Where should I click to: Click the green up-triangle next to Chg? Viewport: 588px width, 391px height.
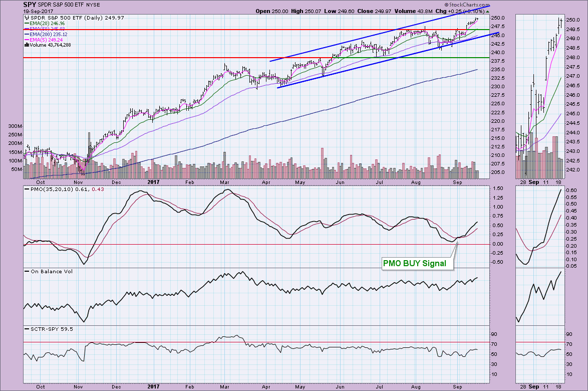487,11
